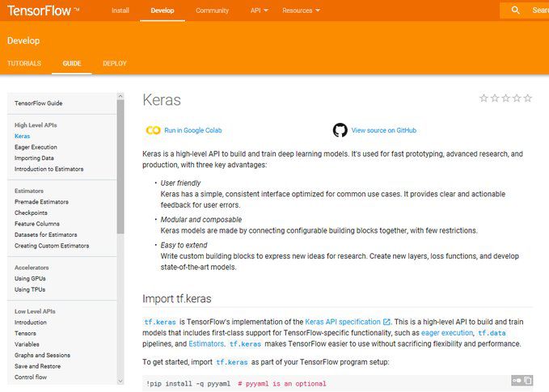This screenshot has height=392, width=549.
Task: Follow the Estimators link in paragraph
Action: (x=206, y=344)
